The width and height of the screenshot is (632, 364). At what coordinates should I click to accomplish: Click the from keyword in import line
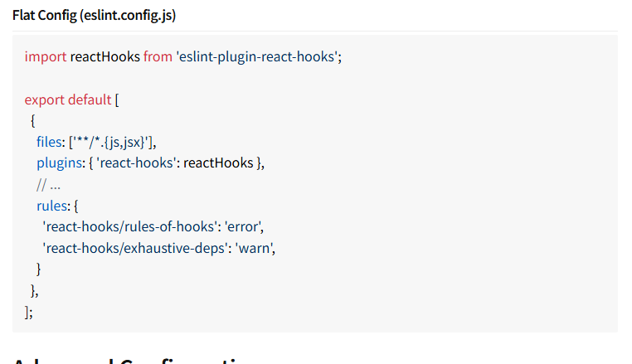pos(158,56)
